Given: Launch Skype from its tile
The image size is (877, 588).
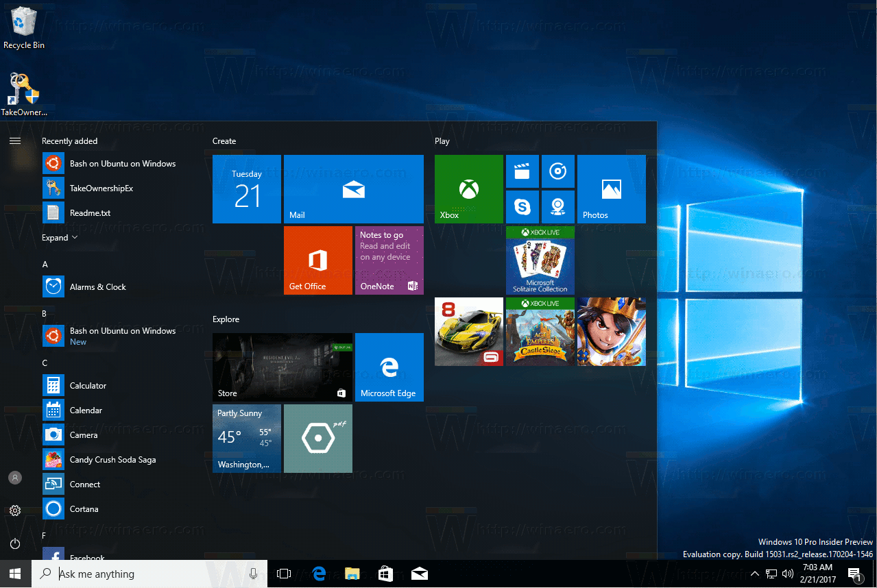Looking at the screenshot, I should [x=522, y=206].
